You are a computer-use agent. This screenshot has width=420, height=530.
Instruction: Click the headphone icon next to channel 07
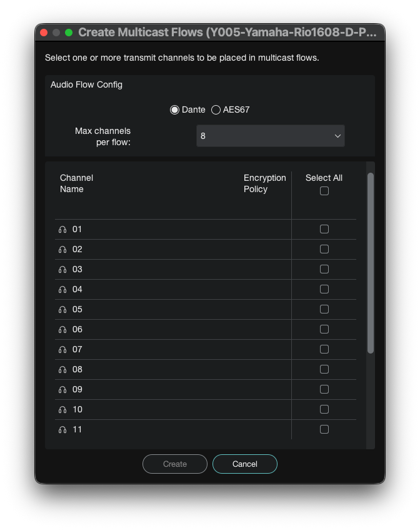62,350
